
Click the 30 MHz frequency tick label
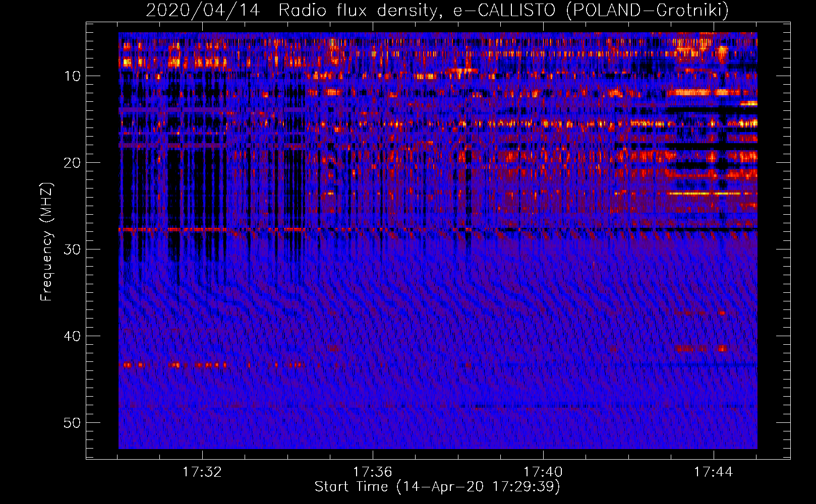tap(73, 249)
